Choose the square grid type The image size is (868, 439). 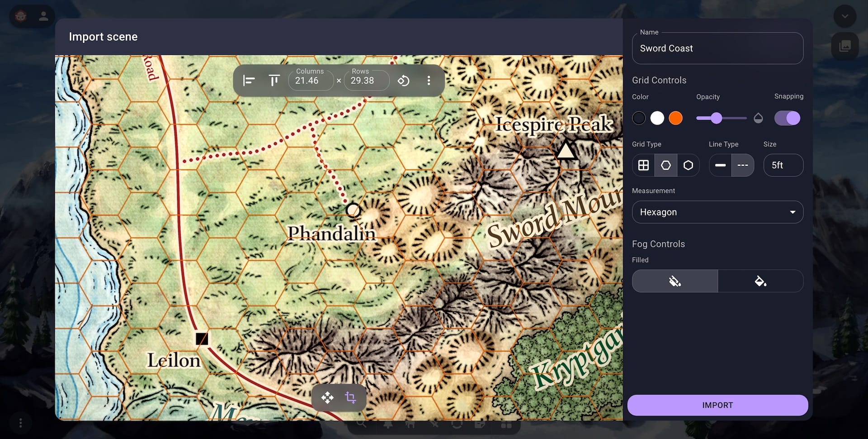coord(643,165)
